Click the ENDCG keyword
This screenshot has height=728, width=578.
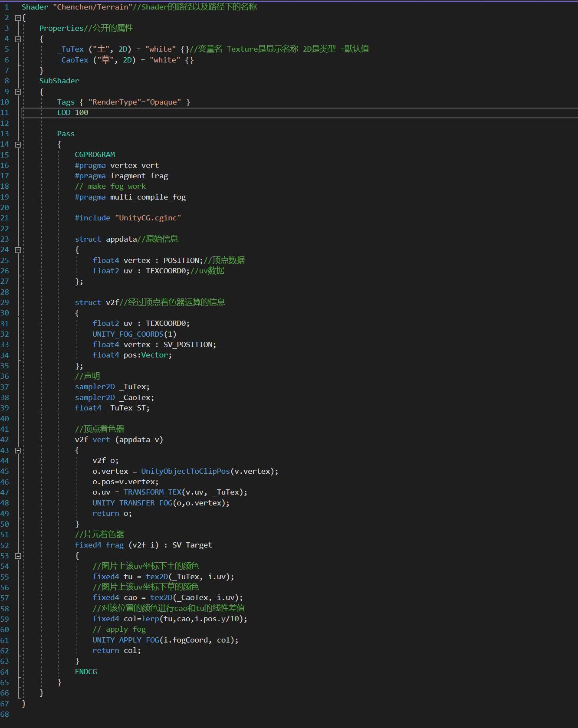point(86,672)
